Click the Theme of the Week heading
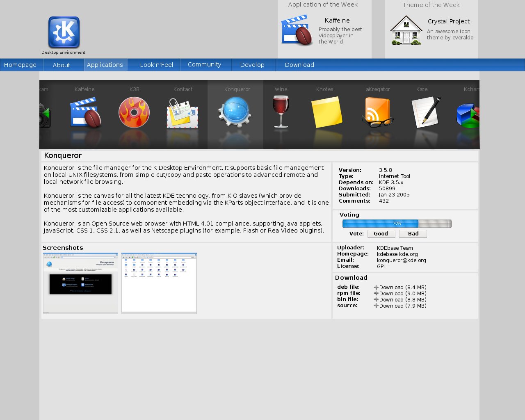525x420 pixels. pyautogui.click(x=431, y=5)
